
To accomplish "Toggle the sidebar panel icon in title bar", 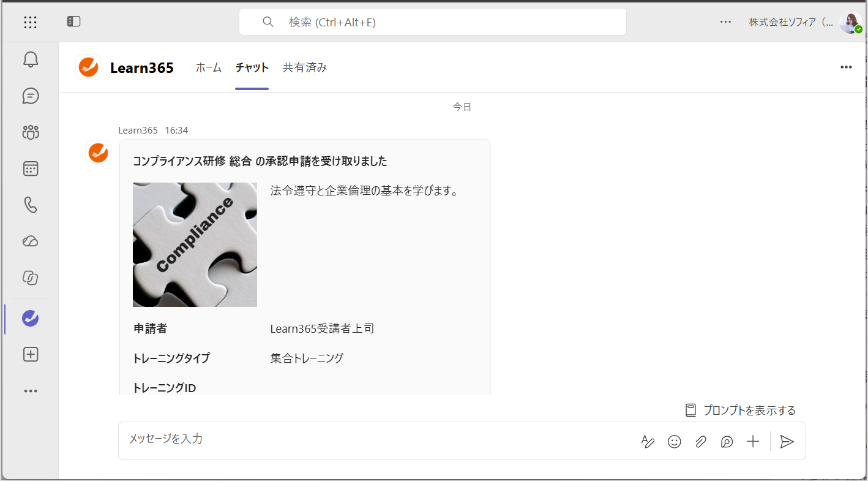I will (73, 22).
